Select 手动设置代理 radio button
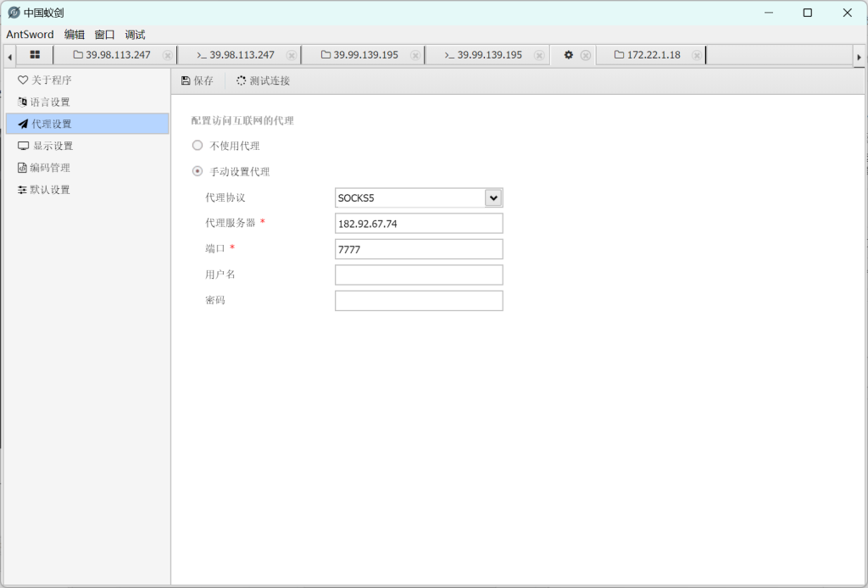This screenshot has width=868, height=588. pos(198,171)
